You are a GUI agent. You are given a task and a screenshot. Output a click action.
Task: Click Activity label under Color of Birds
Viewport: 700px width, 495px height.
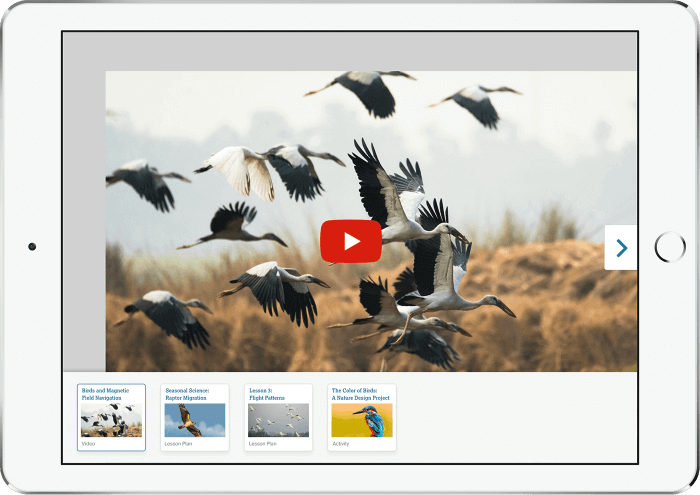(x=341, y=443)
